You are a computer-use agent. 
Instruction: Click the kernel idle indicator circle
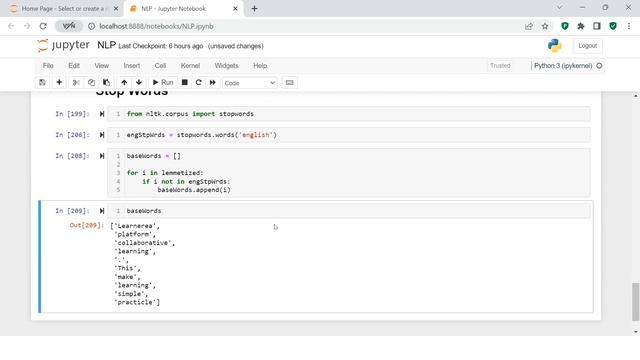(x=599, y=66)
